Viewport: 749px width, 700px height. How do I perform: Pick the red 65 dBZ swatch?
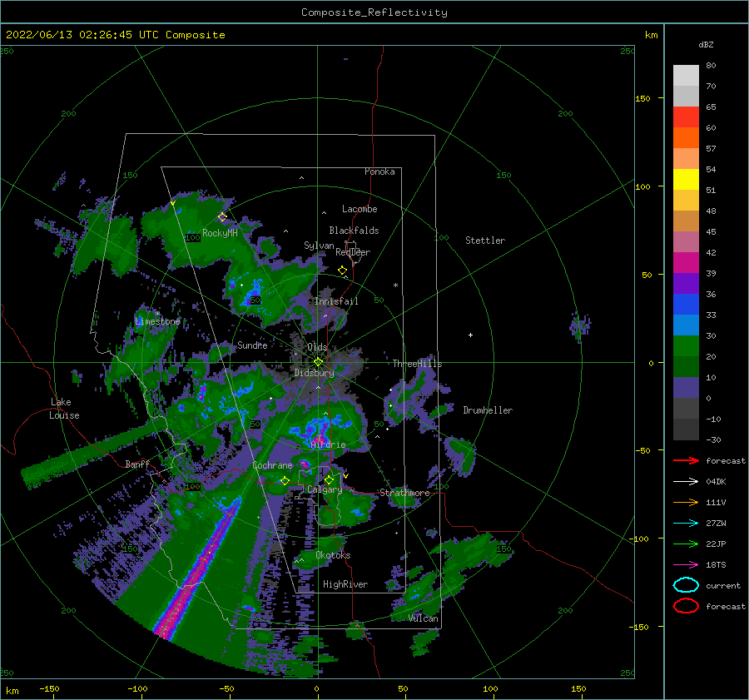[x=686, y=117]
